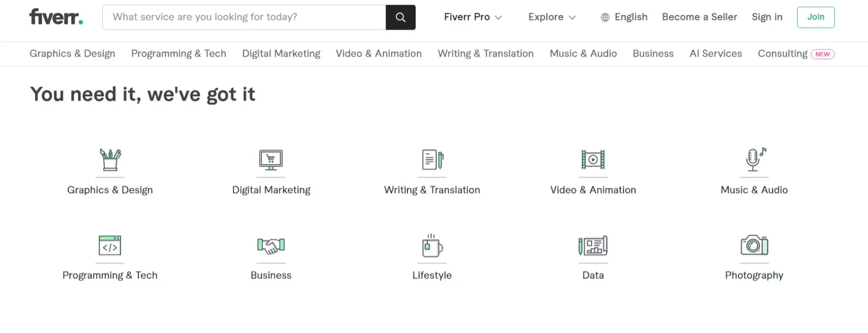Select Video & Animation in category bar
Viewport: 868px width, 333px height.
coord(379,54)
